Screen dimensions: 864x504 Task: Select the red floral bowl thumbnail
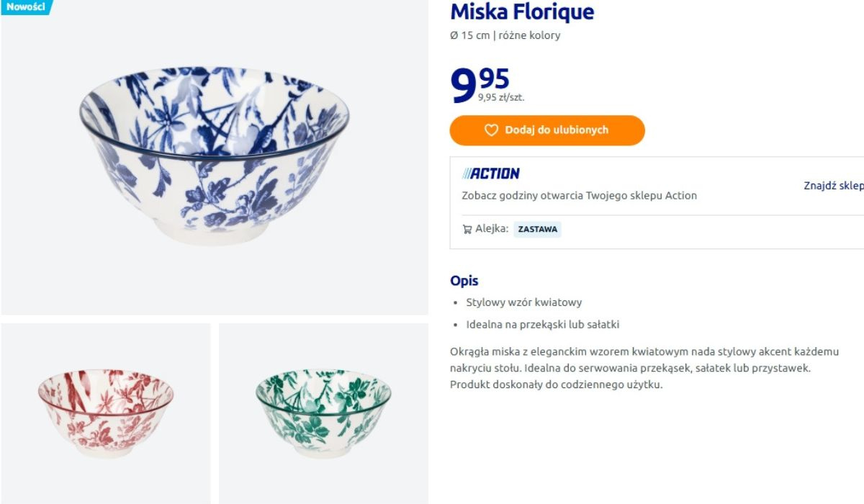(x=106, y=414)
